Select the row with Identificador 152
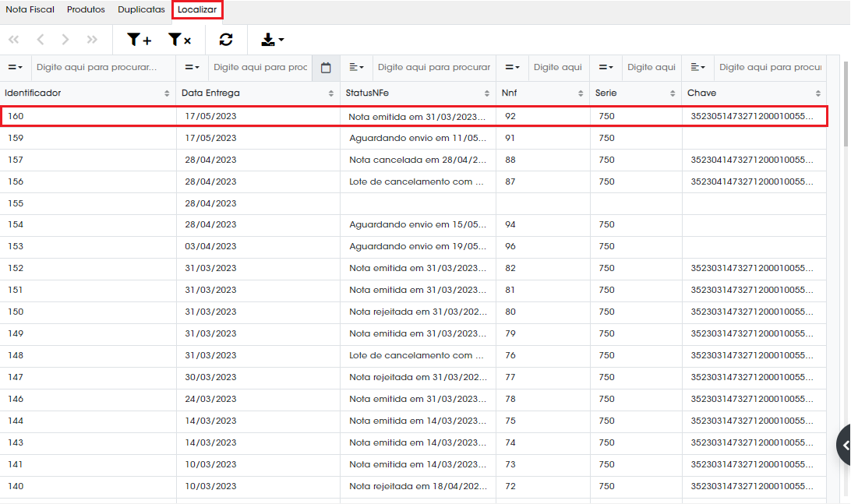 click(x=414, y=268)
